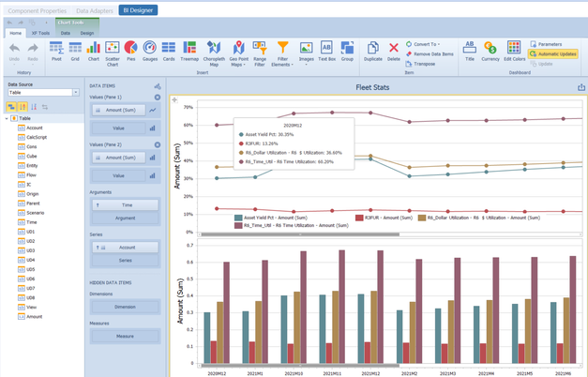Screen dimensions: 588x377
Task: Click R6_Time_Util legend swatch
Action: click(x=238, y=225)
